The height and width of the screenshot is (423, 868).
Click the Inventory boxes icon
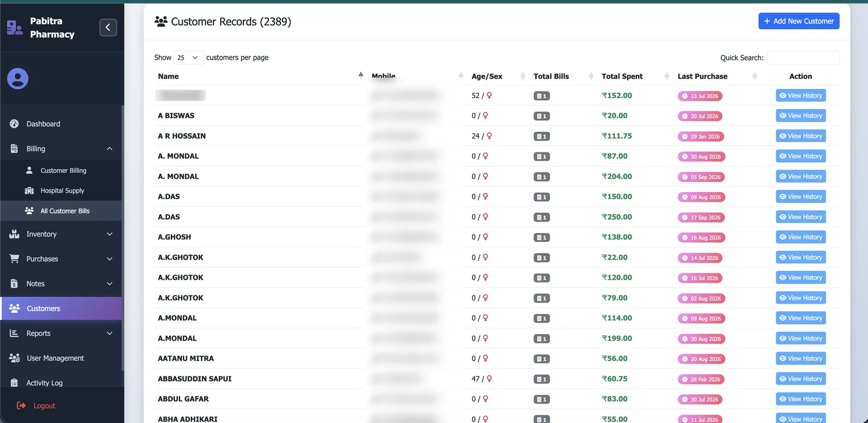[15, 234]
